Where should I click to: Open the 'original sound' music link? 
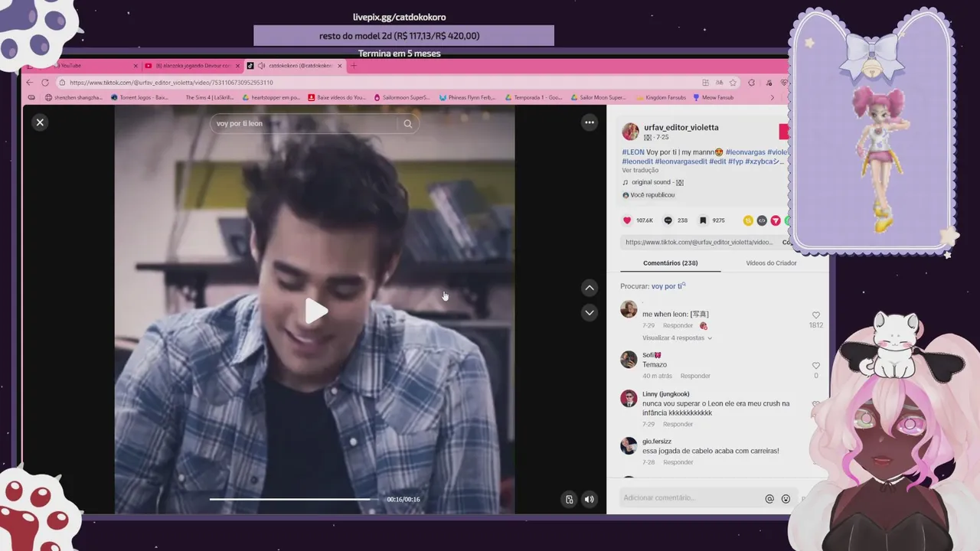pyautogui.click(x=657, y=182)
